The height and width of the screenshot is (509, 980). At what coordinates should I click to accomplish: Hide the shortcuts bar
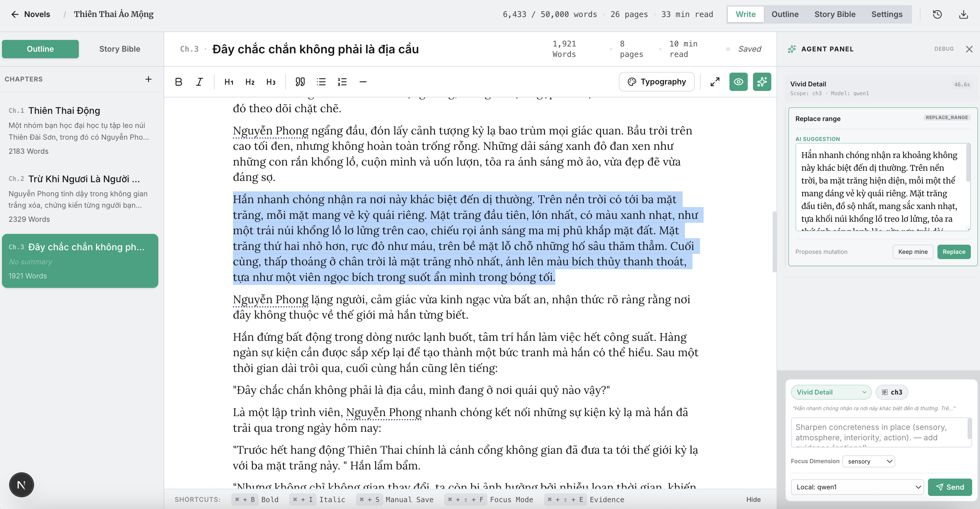click(753, 500)
